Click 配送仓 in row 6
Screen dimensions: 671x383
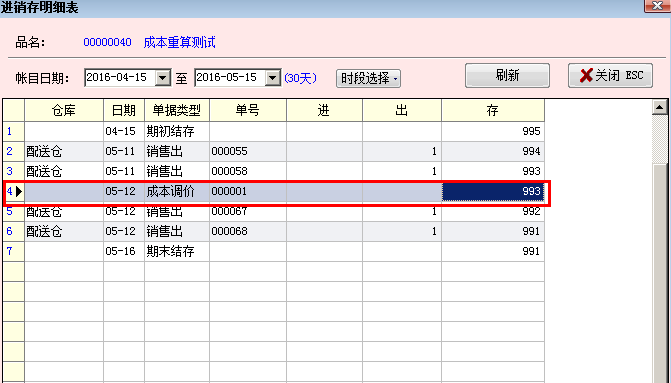click(64, 232)
